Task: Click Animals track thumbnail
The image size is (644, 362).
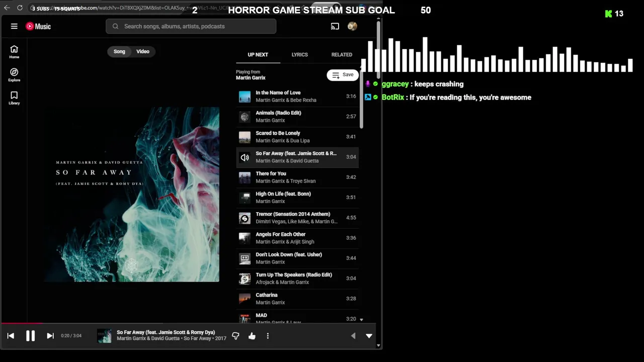Action: 245,117
